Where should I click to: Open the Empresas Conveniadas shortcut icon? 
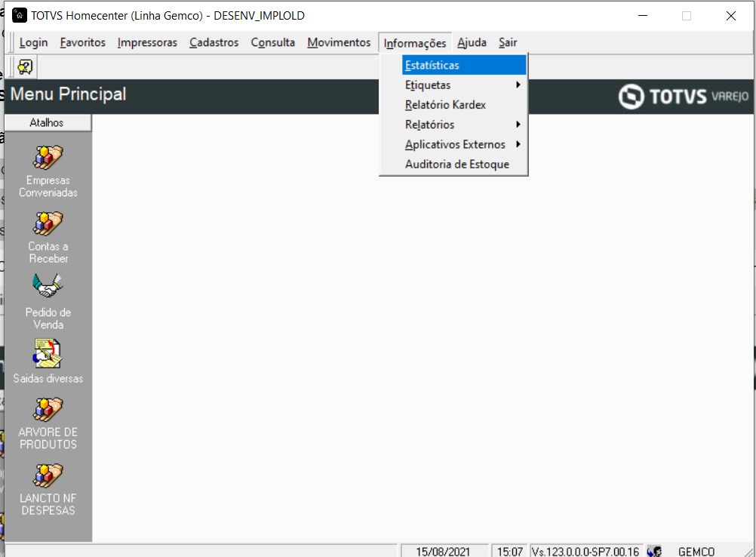click(x=48, y=158)
